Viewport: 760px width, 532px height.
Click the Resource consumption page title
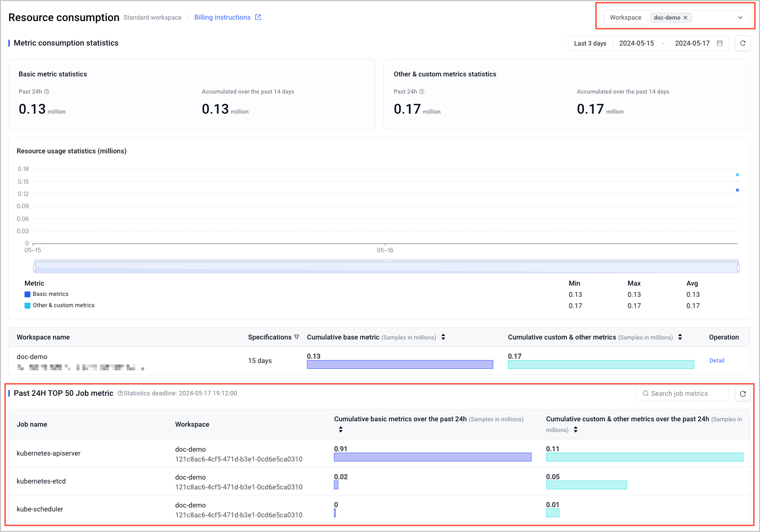64,18
